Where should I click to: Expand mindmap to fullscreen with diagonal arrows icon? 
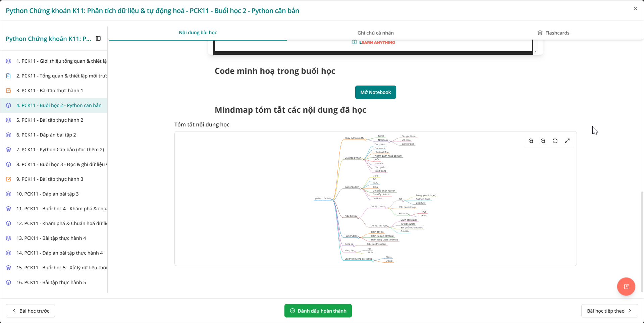[567, 141]
